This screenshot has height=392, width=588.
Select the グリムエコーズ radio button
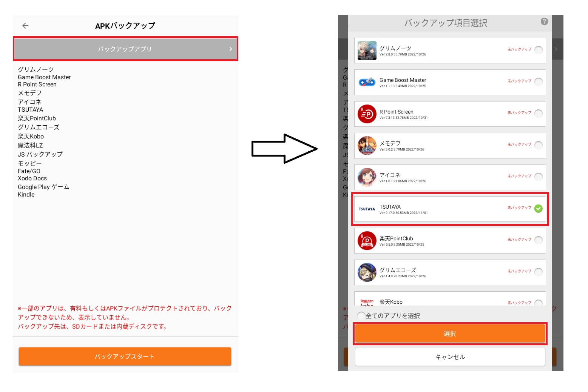pyautogui.click(x=539, y=272)
